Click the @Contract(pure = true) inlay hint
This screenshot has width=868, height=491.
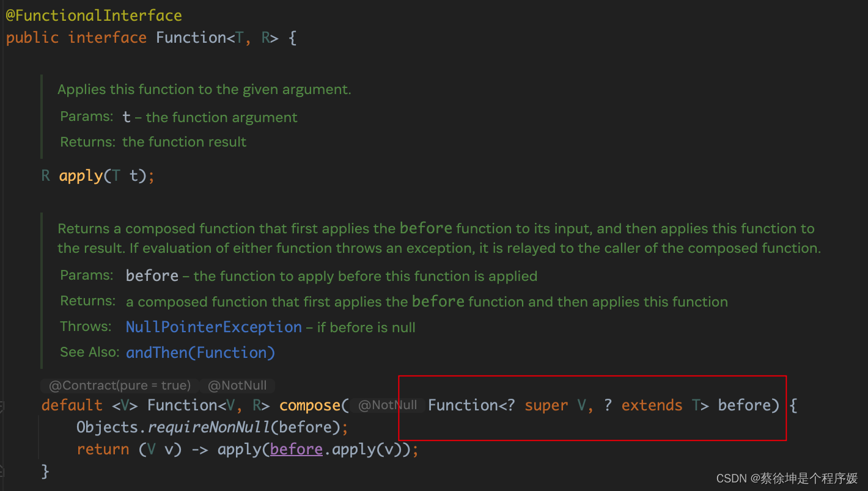(120, 385)
